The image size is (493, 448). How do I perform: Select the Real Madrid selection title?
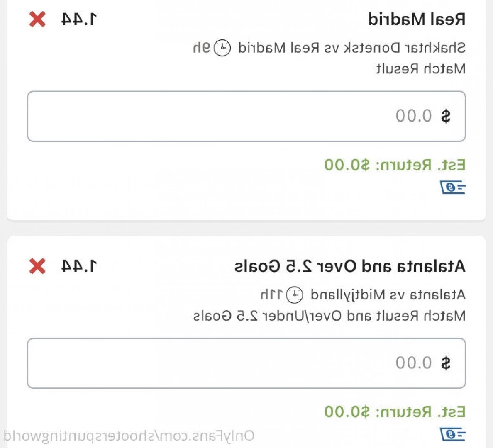click(417, 19)
